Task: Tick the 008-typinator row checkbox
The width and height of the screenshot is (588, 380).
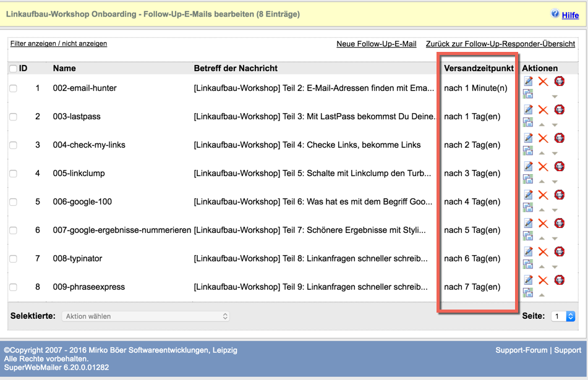Action: pos(13,259)
